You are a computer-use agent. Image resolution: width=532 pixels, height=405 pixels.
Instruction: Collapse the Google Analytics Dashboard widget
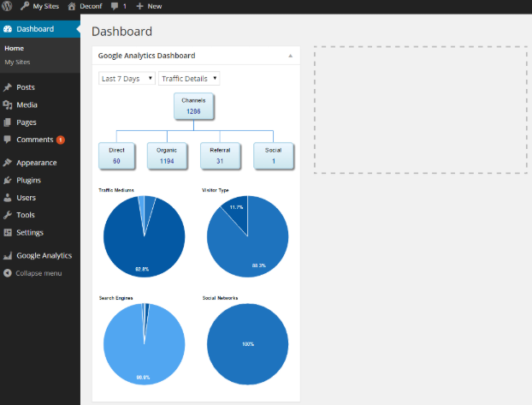tap(290, 56)
